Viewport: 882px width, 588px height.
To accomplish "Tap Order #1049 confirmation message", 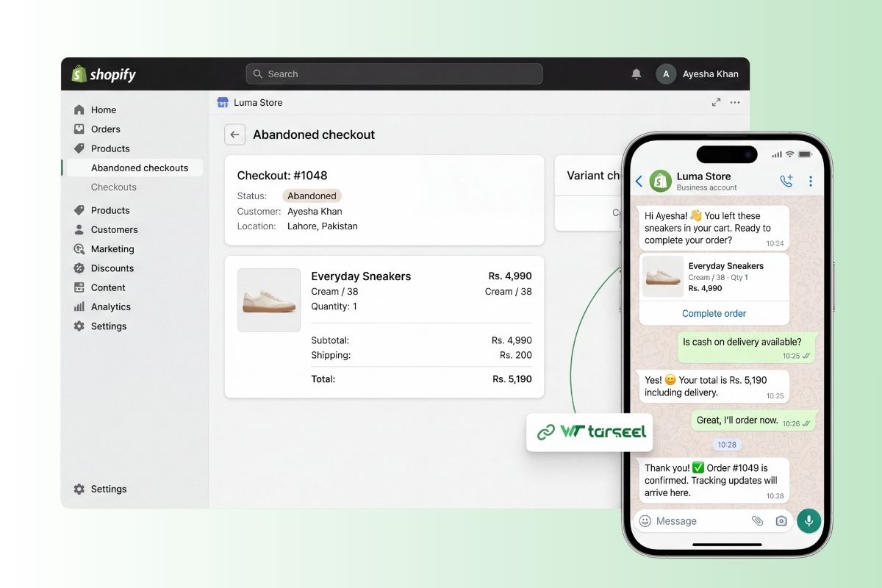I will [x=714, y=481].
